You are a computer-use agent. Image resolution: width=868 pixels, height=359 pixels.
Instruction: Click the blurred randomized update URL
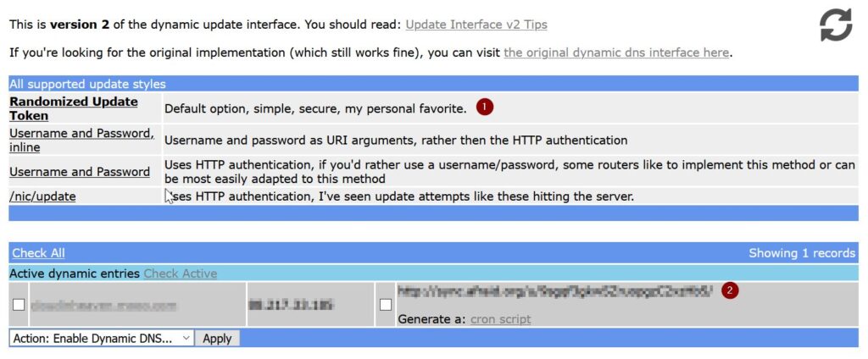coord(556,290)
